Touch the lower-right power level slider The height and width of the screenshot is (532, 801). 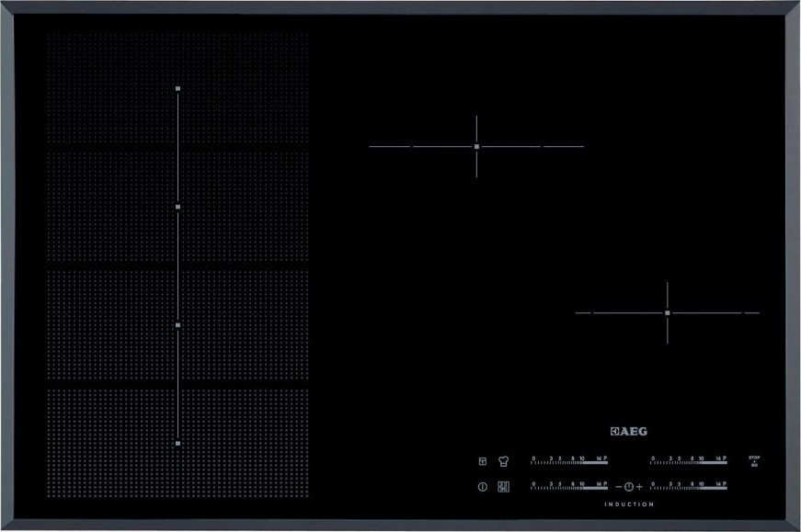click(689, 486)
